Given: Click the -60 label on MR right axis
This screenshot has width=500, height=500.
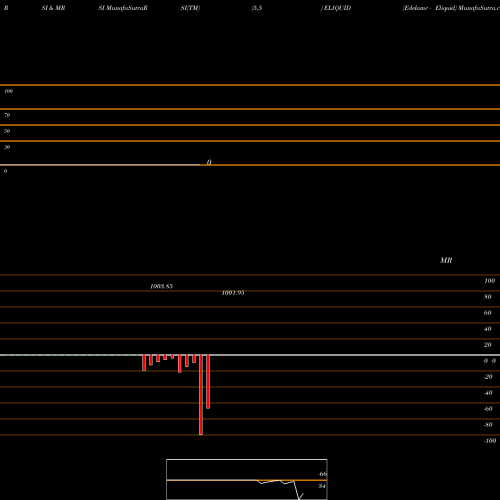Looking at the screenshot, I should pyautogui.click(x=488, y=409).
